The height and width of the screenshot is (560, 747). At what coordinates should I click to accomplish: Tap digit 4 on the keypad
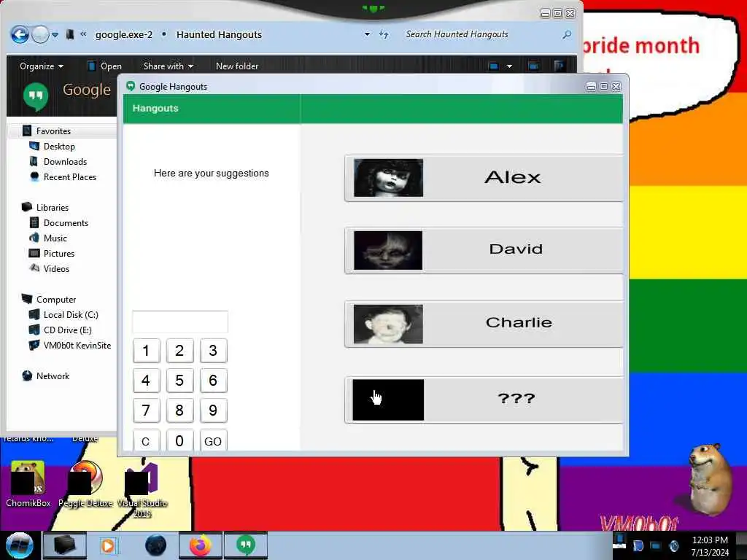[146, 381]
